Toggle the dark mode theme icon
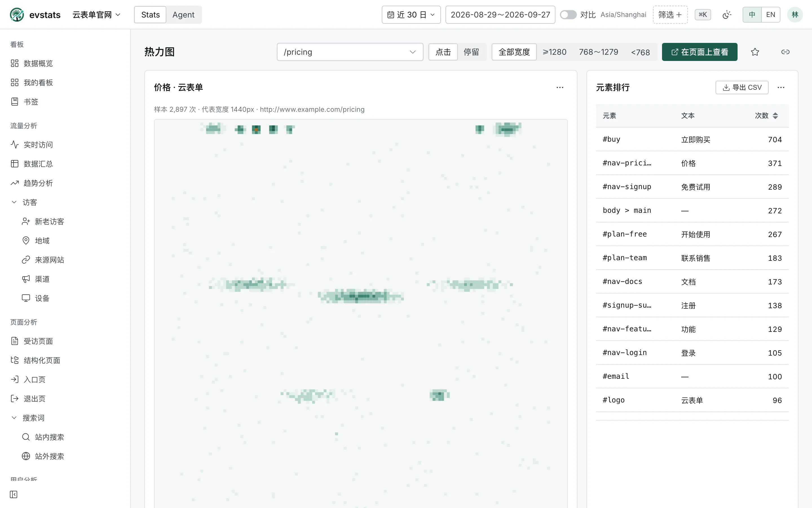This screenshot has width=812, height=508. (727, 15)
